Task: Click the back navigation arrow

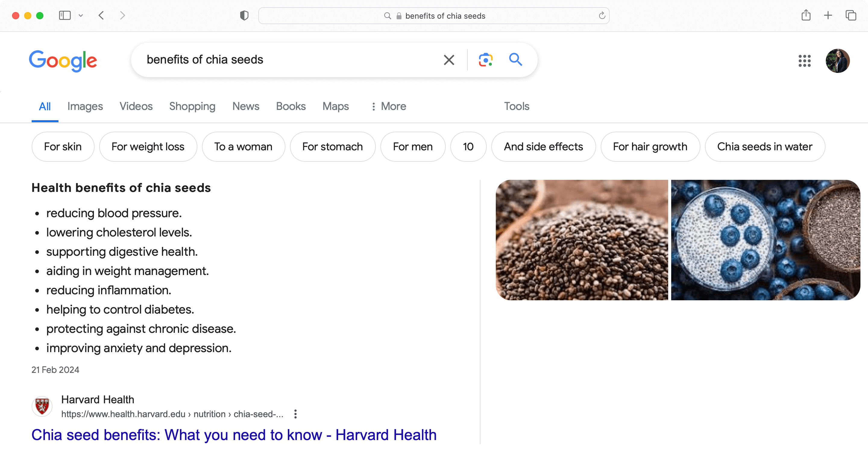Action: [x=101, y=15]
